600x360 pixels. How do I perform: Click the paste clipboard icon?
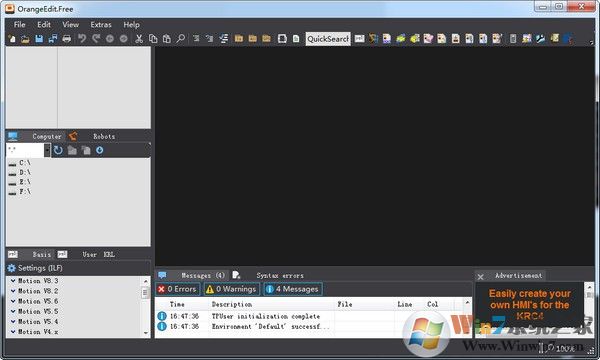coord(166,39)
